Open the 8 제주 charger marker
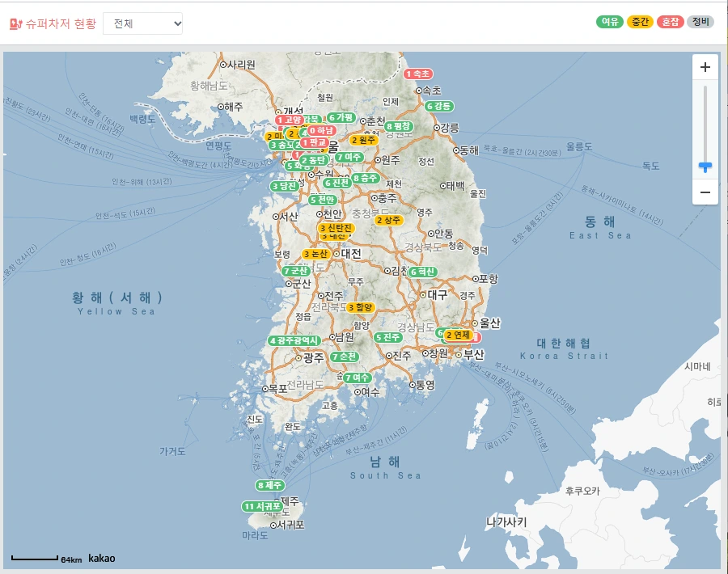Screen dimensions: 728x574 pos(269,485)
